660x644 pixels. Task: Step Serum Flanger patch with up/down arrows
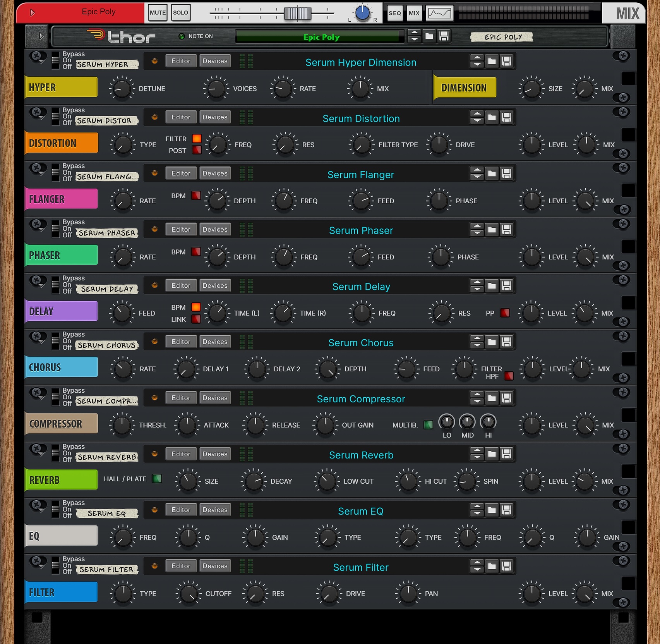[x=477, y=173]
